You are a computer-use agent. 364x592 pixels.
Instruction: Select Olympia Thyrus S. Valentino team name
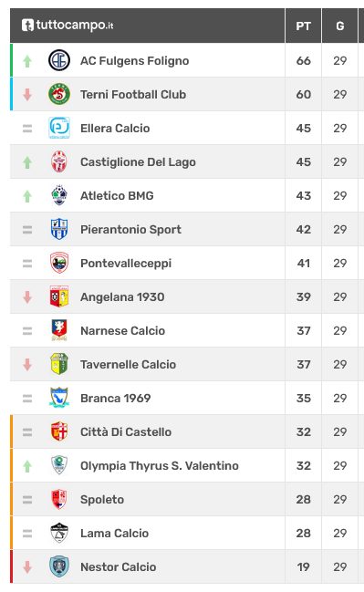pyautogui.click(x=160, y=465)
